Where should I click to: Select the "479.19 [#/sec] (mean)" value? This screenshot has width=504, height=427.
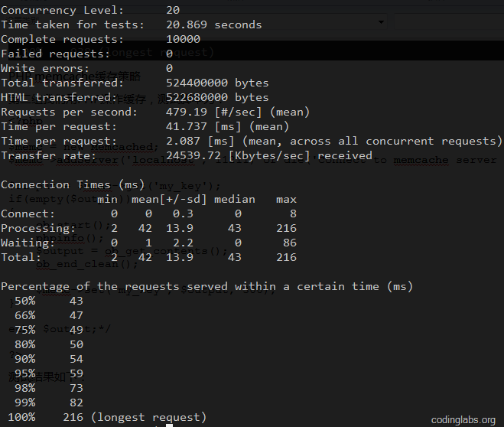point(238,112)
